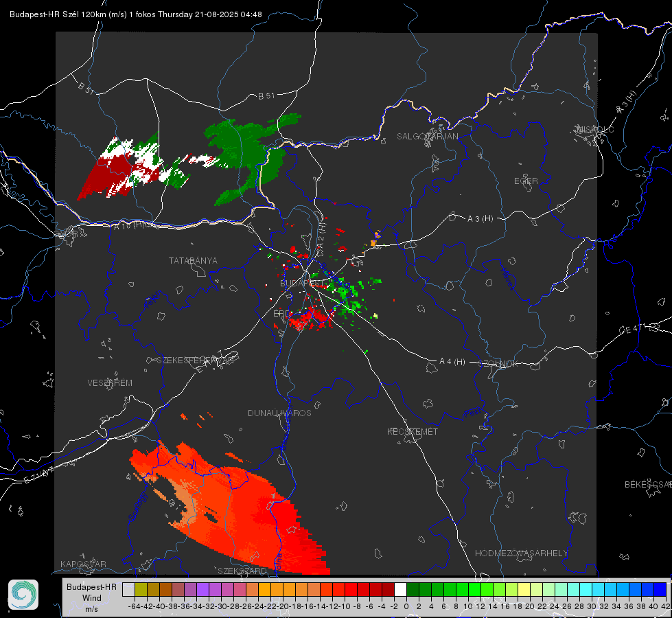The width and height of the screenshot is (672, 618).
Task: Click the ÉRD town label
Action: pos(281,314)
